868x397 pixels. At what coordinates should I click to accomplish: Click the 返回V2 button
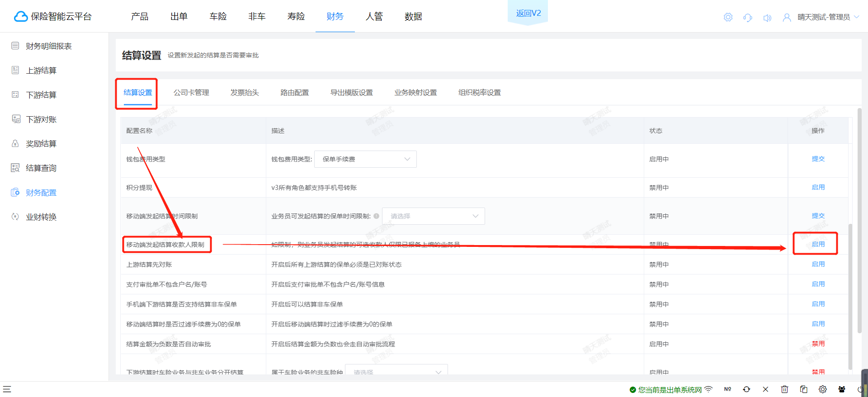click(x=528, y=13)
